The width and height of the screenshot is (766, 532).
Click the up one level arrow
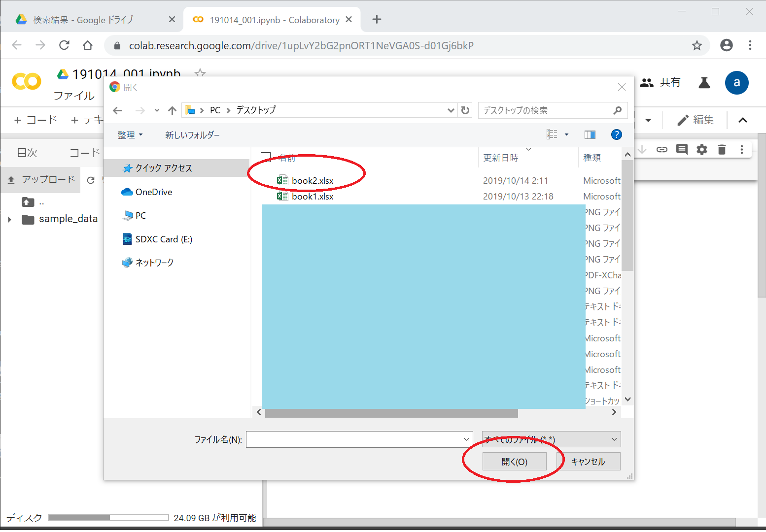(172, 110)
